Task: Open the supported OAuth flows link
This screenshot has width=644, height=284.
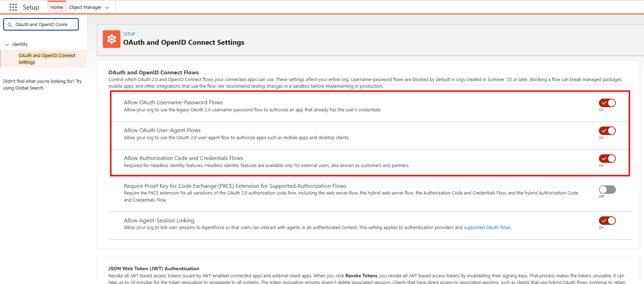Action: 487,228
